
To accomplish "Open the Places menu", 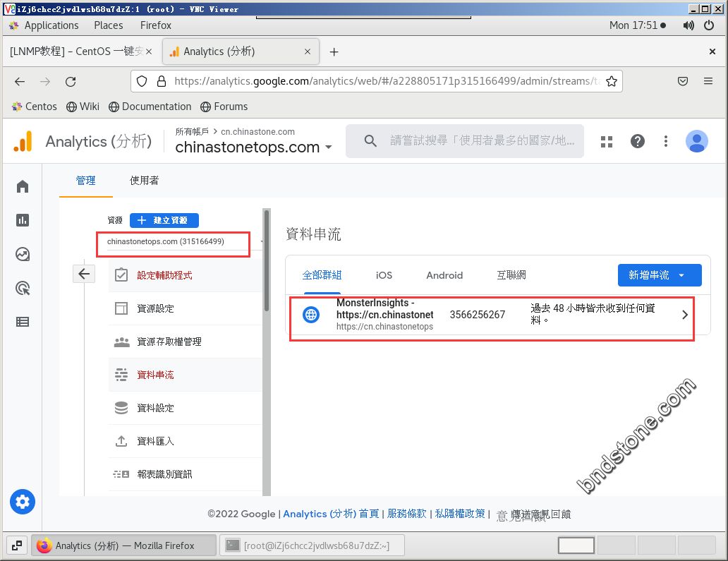I will coord(108,25).
